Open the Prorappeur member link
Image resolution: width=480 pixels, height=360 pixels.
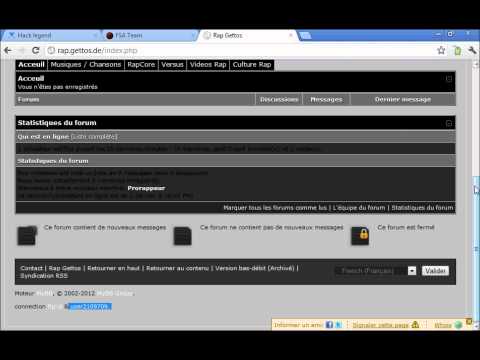click(146, 188)
